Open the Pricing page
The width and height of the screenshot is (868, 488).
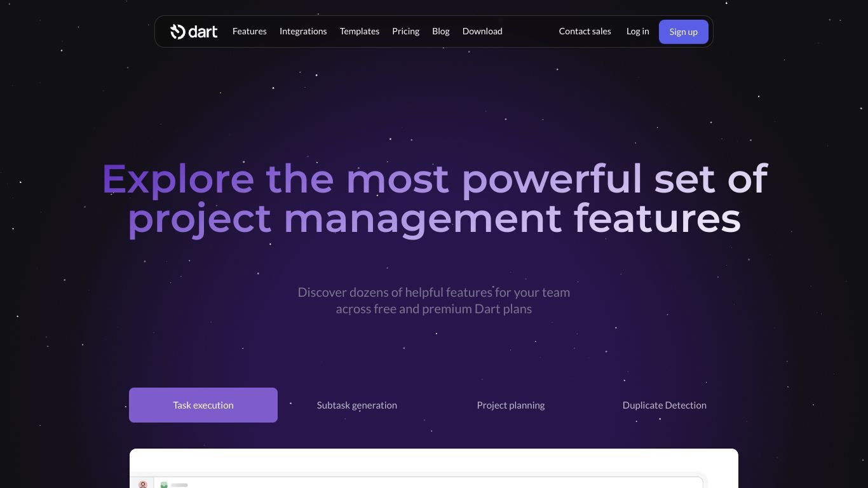(405, 31)
